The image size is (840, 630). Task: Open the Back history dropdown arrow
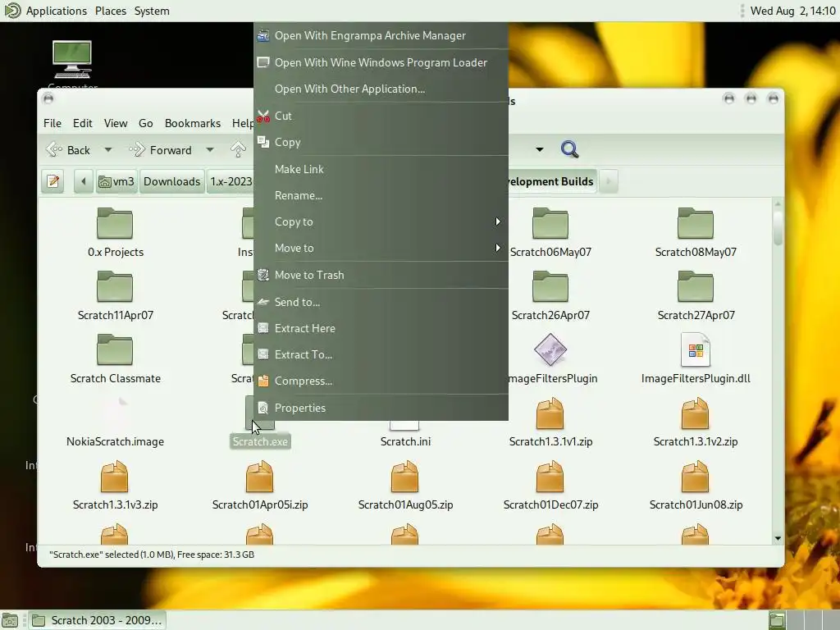(107, 150)
